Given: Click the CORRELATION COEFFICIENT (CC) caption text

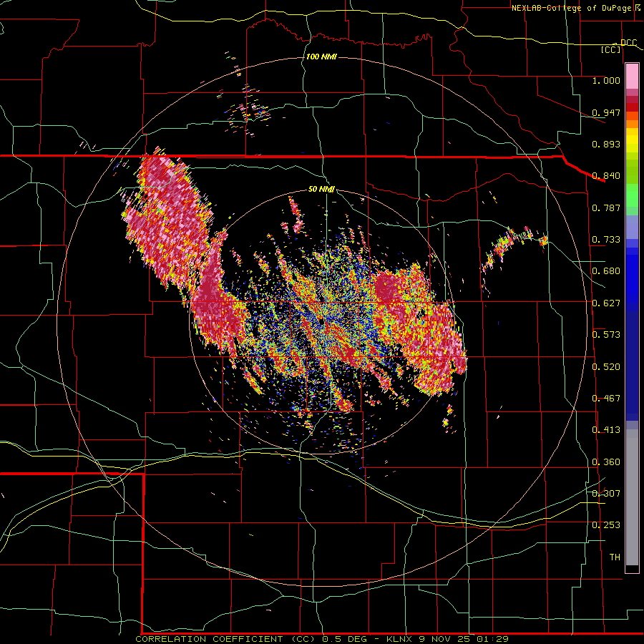Looking at the screenshot, I should click(225, 639).
